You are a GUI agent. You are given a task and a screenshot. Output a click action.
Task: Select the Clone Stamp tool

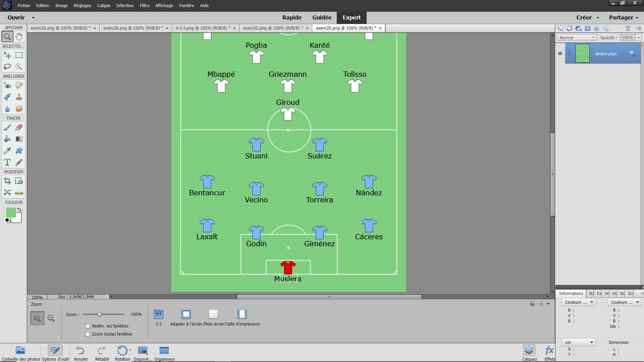[19, 97]
